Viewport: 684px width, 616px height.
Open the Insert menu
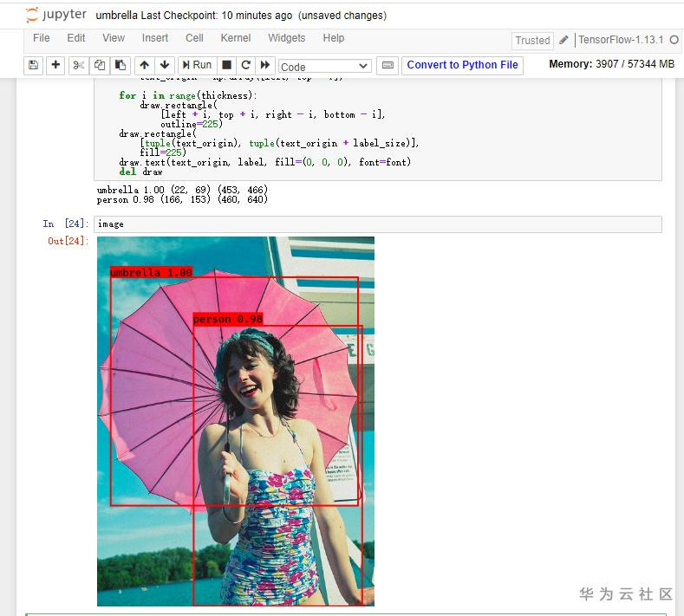pos(155,38)
